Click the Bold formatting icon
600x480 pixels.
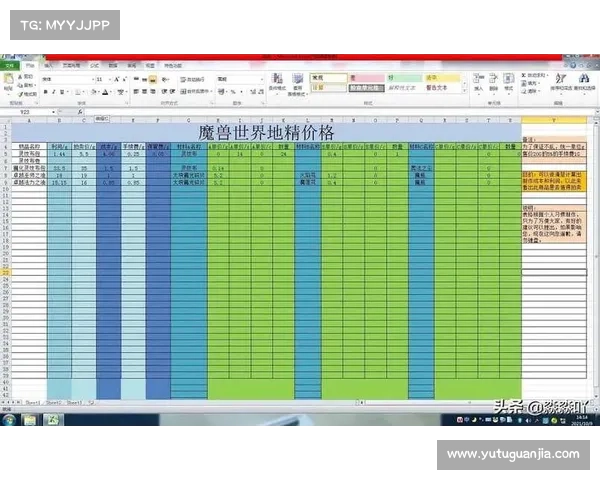click(45, 90)
